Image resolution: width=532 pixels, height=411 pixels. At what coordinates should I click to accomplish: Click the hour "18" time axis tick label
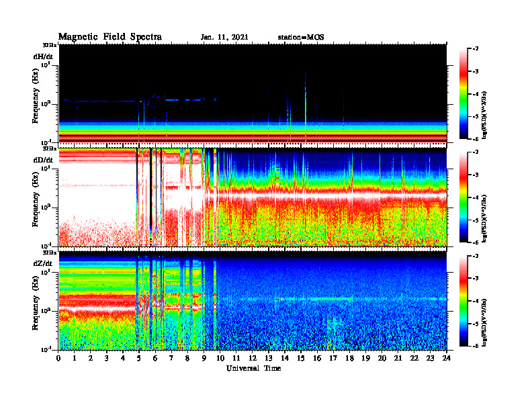[349, 359]
